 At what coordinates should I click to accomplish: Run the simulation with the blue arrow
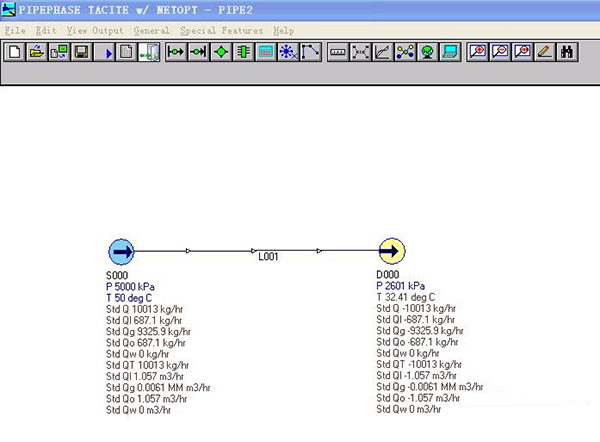[x=104, y=52]
